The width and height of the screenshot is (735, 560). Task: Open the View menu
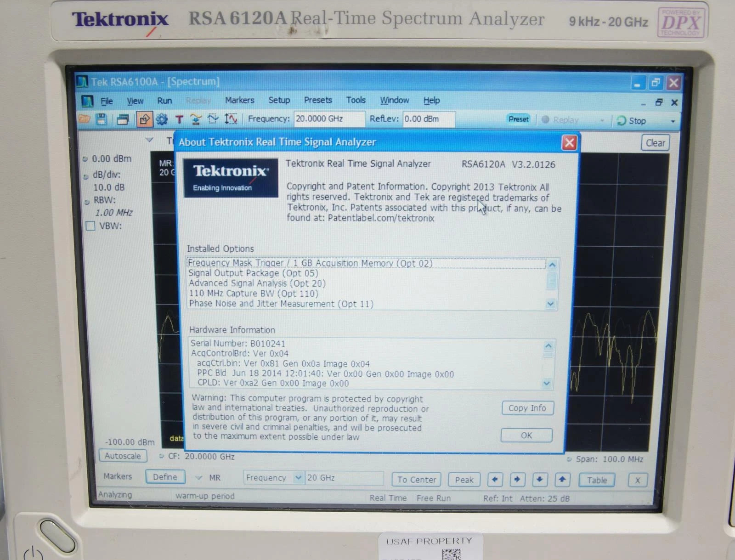pyautogui.click(x=135, y=101)
